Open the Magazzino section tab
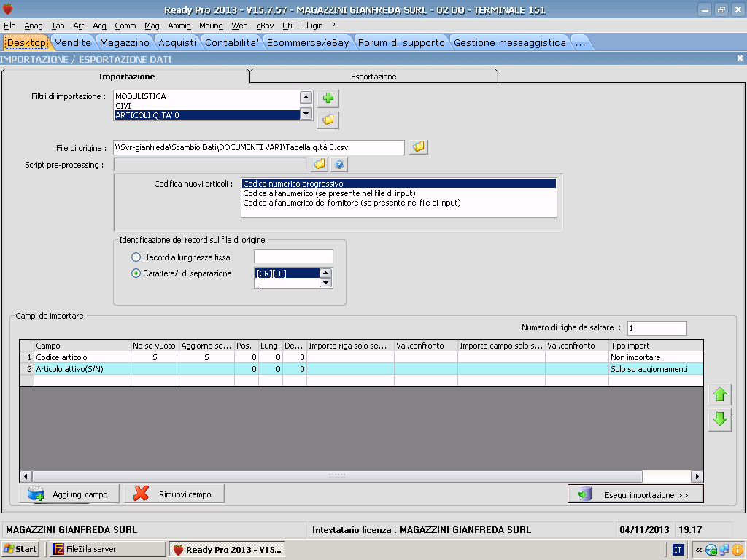 124,42
